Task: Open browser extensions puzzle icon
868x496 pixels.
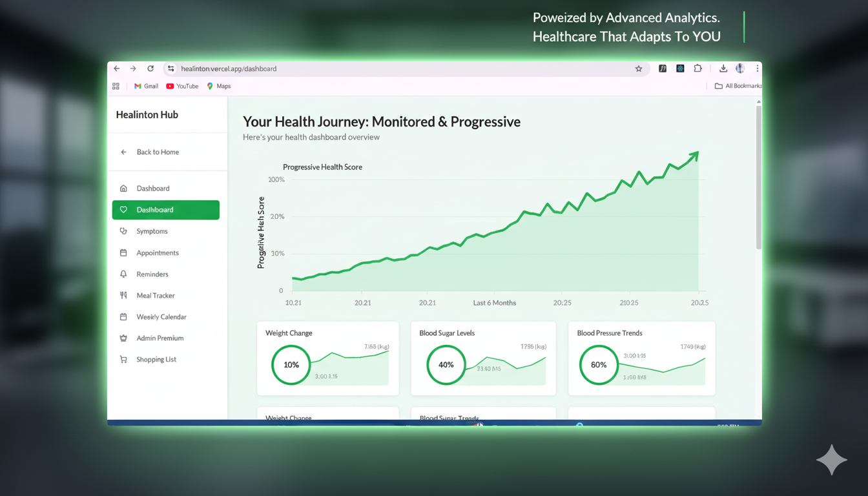Action: [697, 68]
